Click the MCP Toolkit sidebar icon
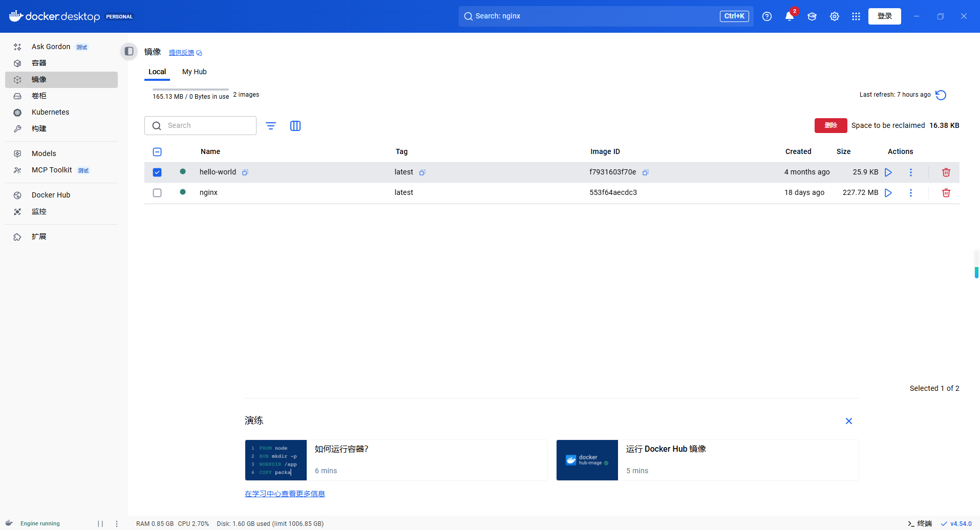This screenshot has width=980, height=530. click(17, 170)
